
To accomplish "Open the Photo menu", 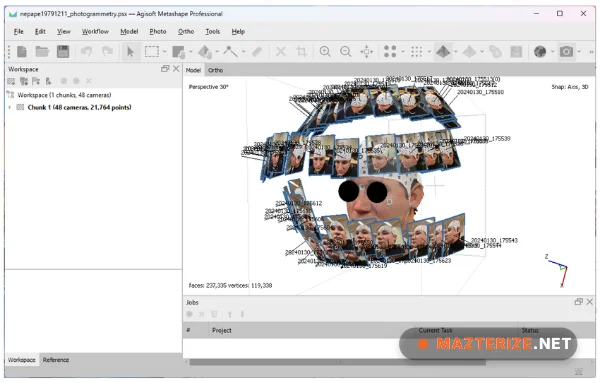I will [158, 31].
